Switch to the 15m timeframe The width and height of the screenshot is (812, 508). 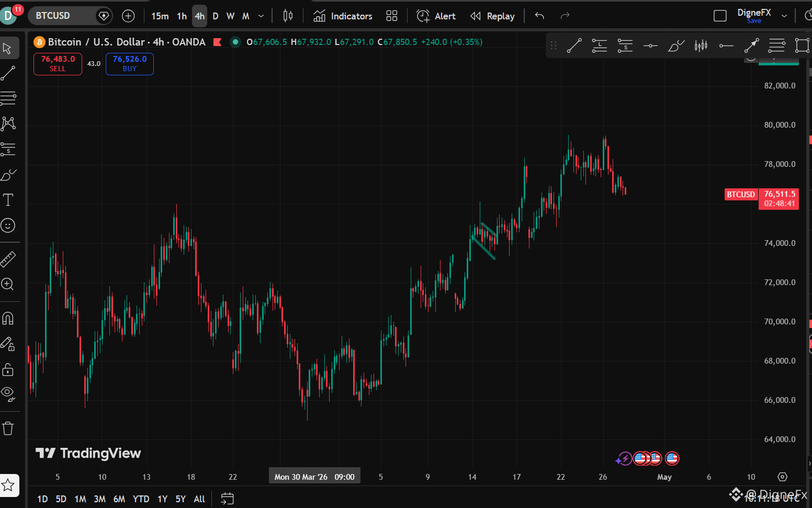[x=160, y=16]
